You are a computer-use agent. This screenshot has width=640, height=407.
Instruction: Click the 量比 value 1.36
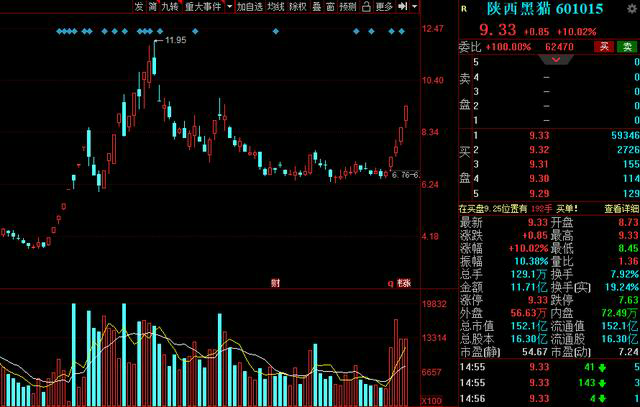[628, 261]
